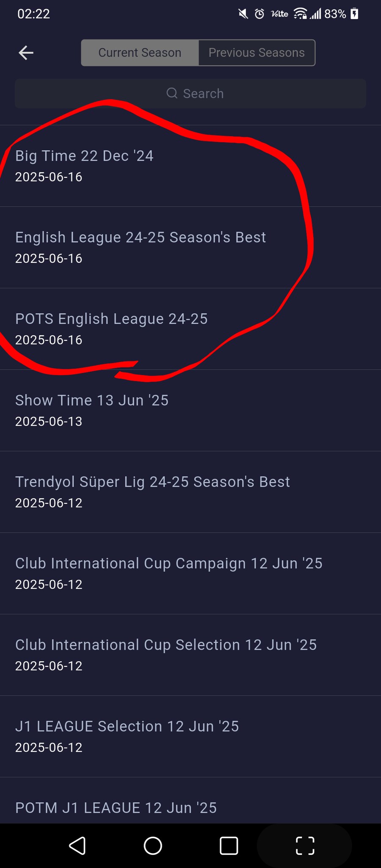The image size is (381, 868).
Task: Open recent apps square button
Action: [229, 846]
